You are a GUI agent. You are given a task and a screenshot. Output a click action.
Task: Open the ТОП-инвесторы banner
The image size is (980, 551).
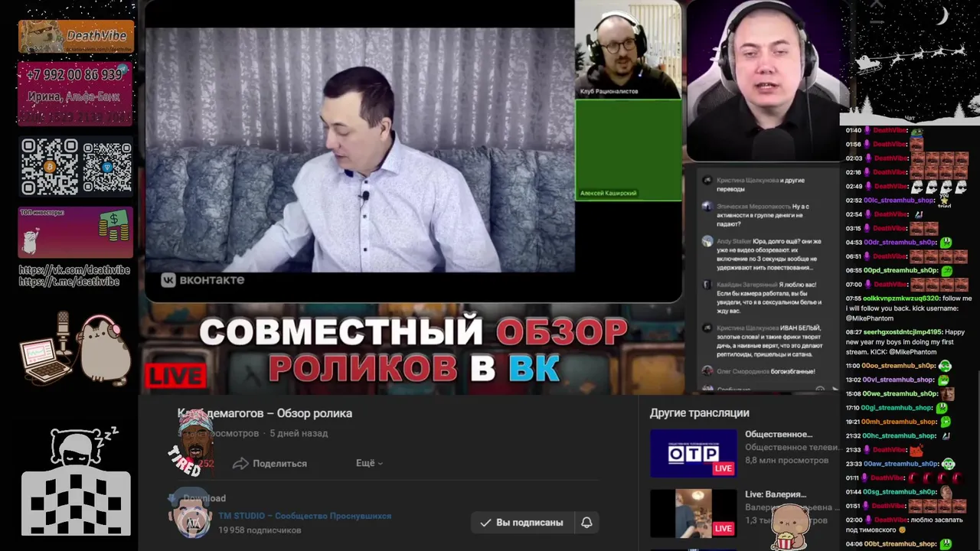[x=76, y=232]
